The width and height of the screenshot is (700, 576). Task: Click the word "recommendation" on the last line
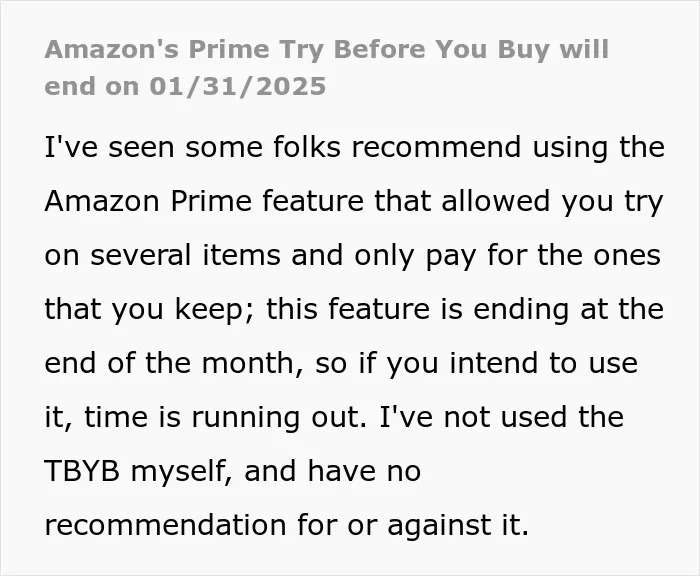(x=166, y=525)
